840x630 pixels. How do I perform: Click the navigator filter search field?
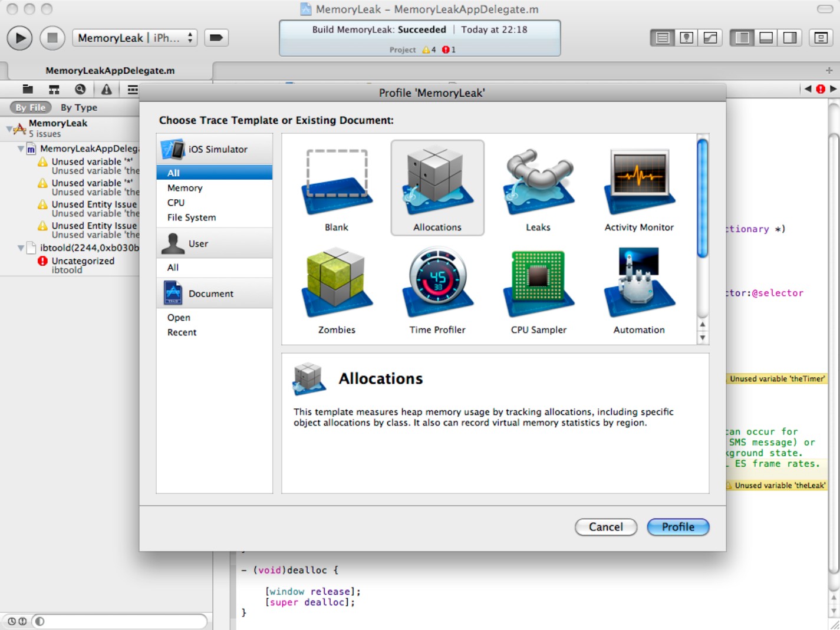click(120, 621)
